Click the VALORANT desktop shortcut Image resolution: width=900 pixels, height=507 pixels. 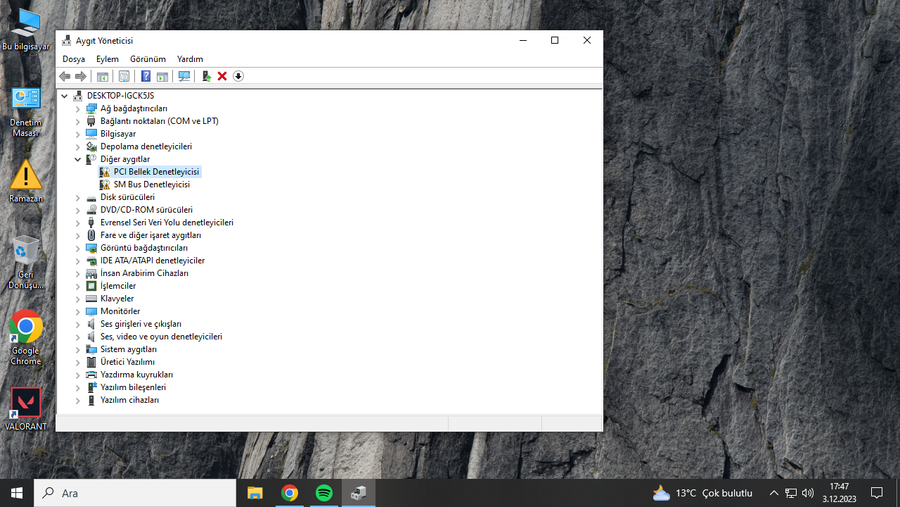coord(26,409)
